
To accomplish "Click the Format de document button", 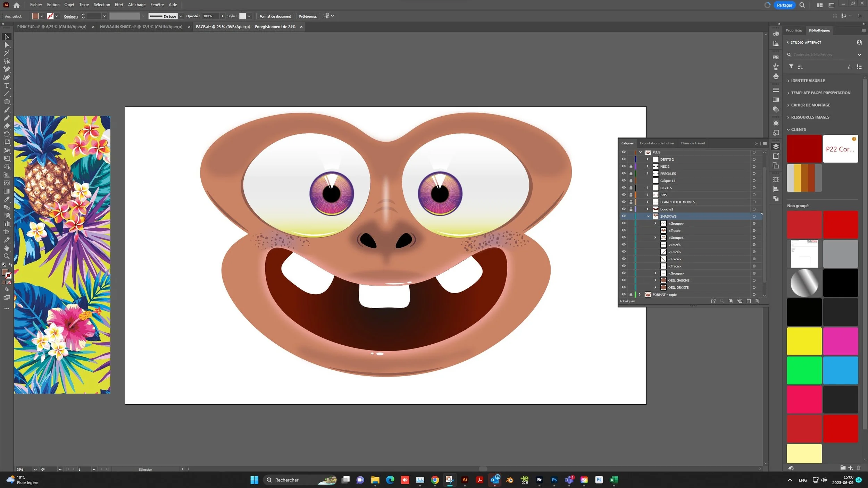I will click(275, 16).
